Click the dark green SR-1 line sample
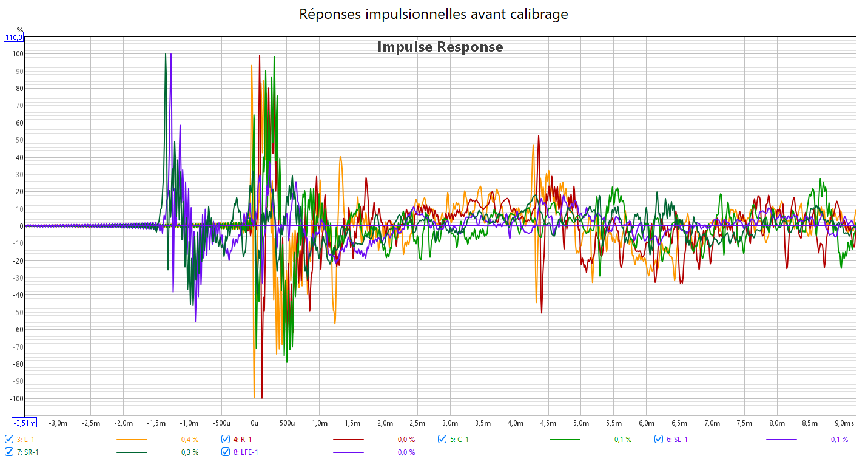This screenshot has height=459, width=868. (132, 452)
